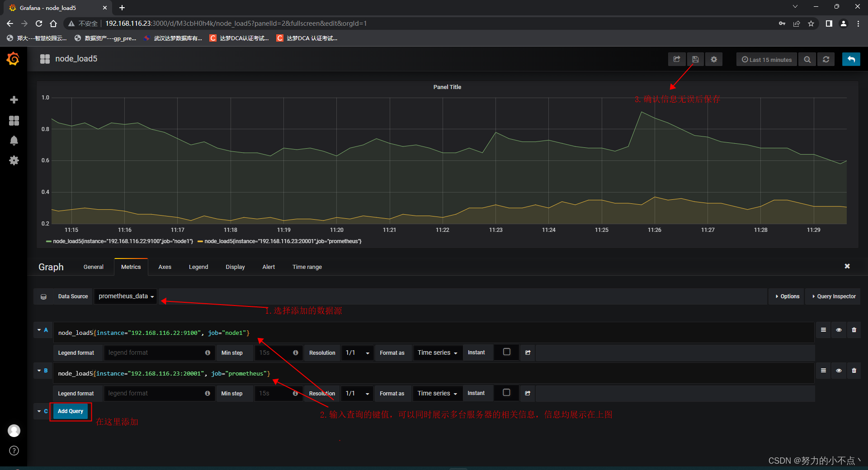Enable the Instant checkbox for query A
This screenshot has height=470, width=868.
(506, 352)
